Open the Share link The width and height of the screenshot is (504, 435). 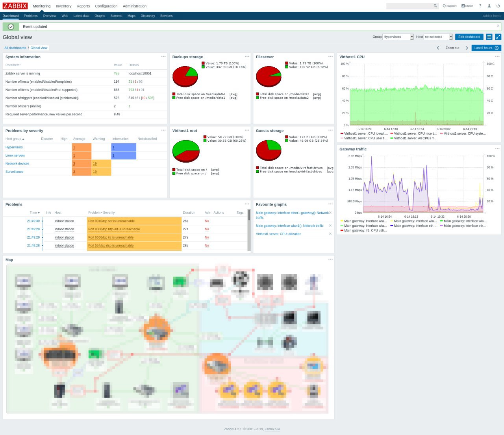tap(467, 6)
